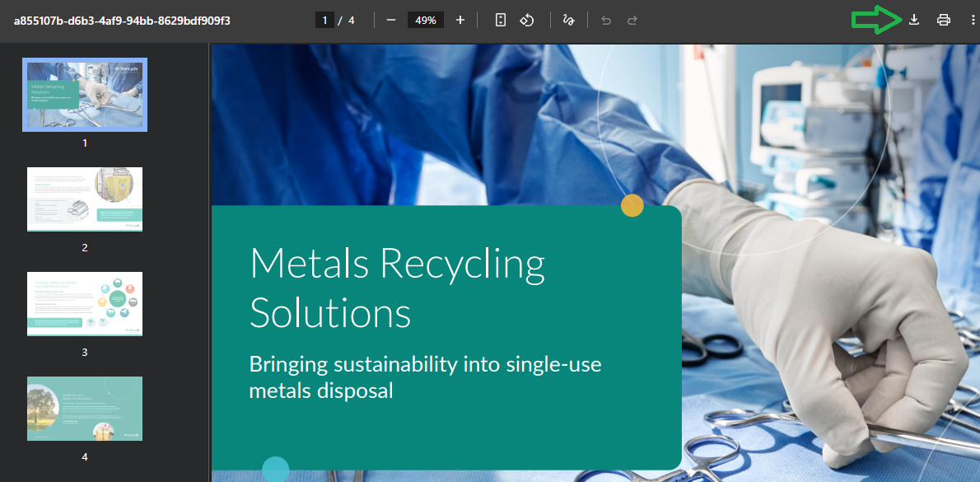
Task: Click the Metals Recycling Solutions heading
Action: pos(397,288)
